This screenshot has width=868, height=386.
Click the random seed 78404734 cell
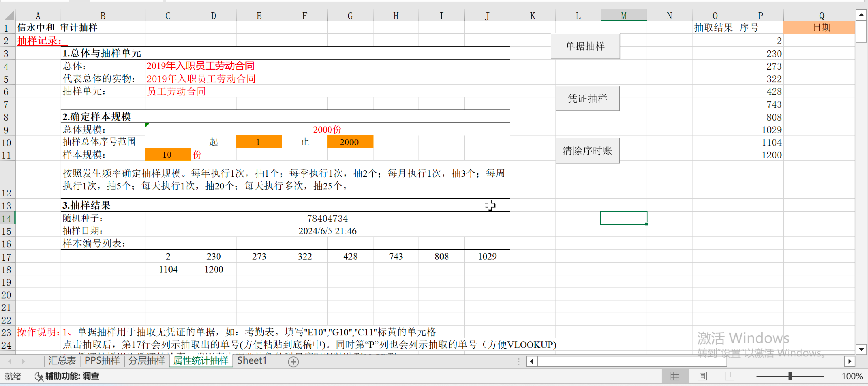tap(327, 218)
